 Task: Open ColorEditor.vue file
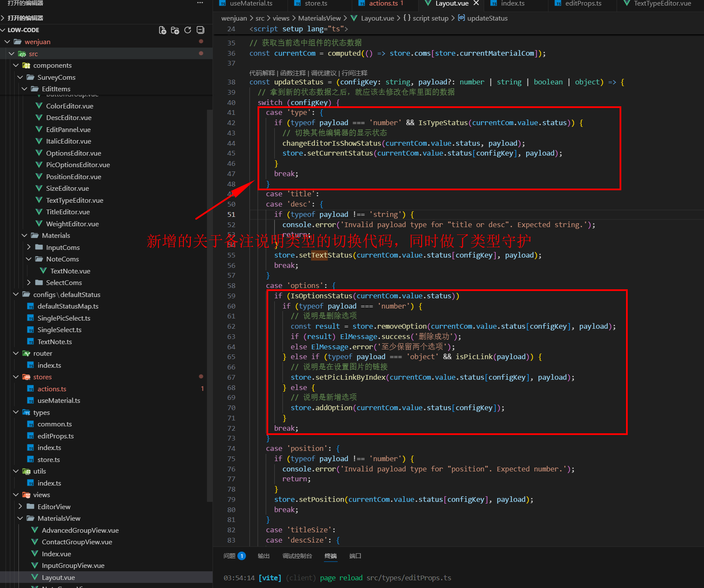point(69,106)
